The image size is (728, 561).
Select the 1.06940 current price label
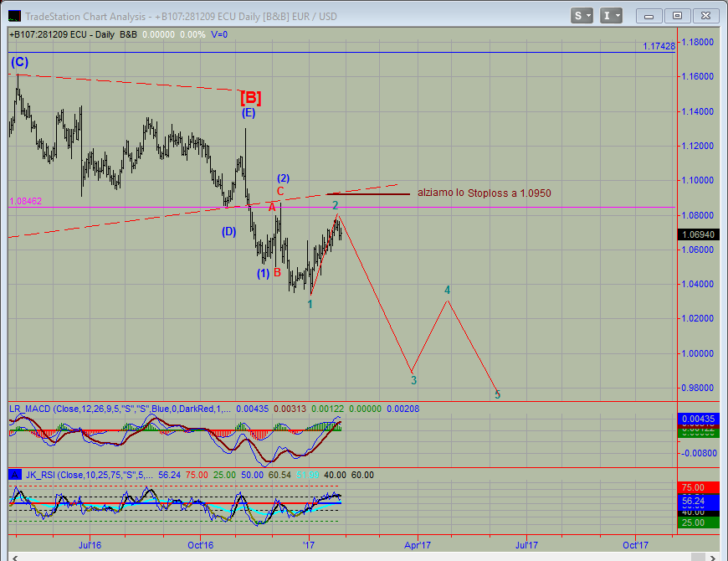(698, 234)
